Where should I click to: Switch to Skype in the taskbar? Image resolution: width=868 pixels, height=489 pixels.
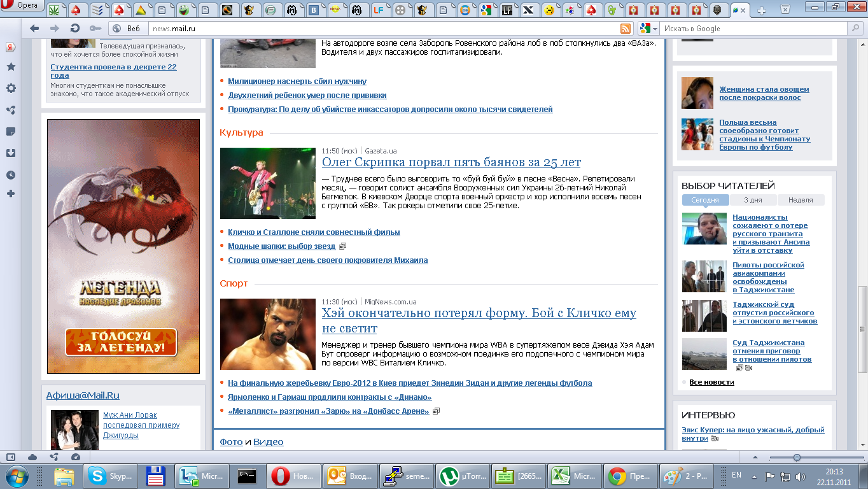(110, 476)
